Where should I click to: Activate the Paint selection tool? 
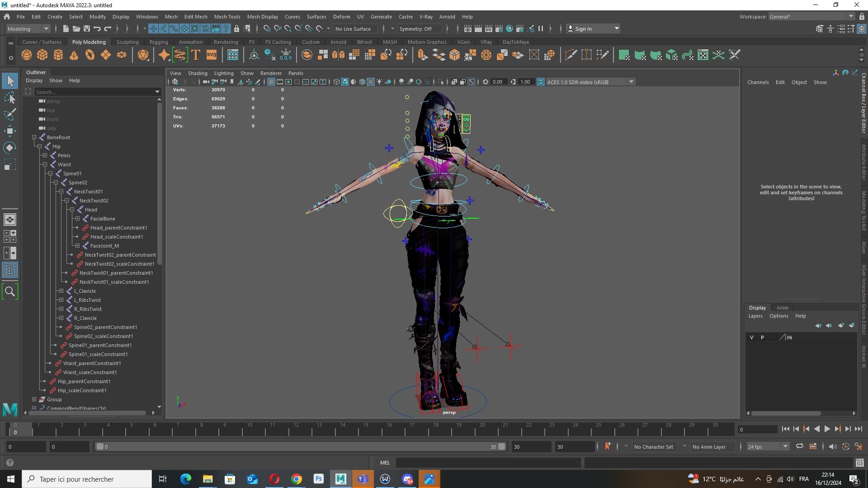10,114
